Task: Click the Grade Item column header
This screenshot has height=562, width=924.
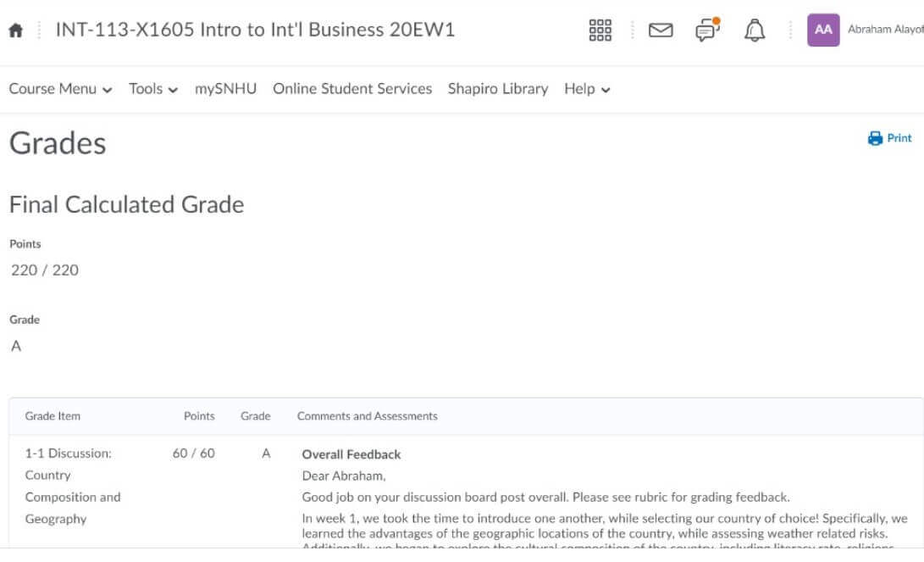Action: click(53, 416)
